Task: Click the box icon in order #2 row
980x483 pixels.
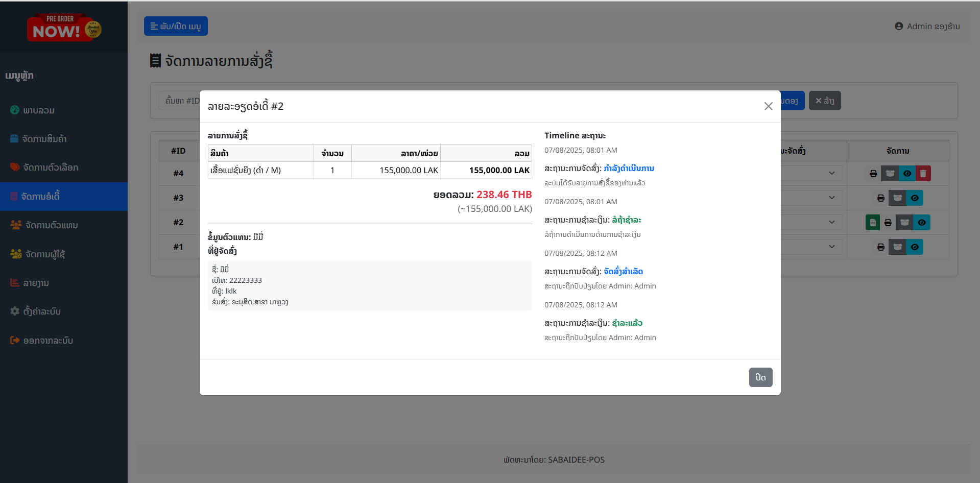Action: [904, 223]
